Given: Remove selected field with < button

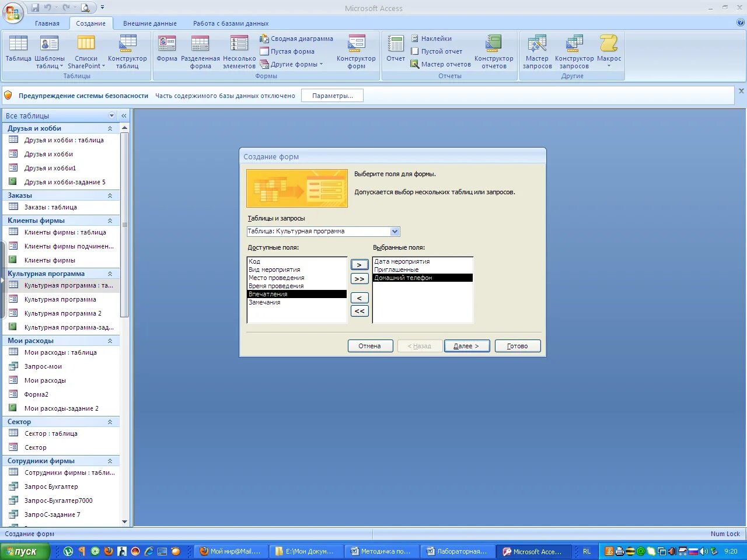Looking at the screenshot, I should 359,298.
